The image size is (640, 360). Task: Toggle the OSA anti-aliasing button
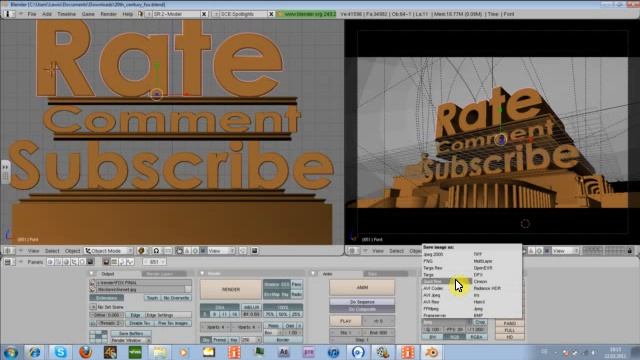(x=220, y=307)
